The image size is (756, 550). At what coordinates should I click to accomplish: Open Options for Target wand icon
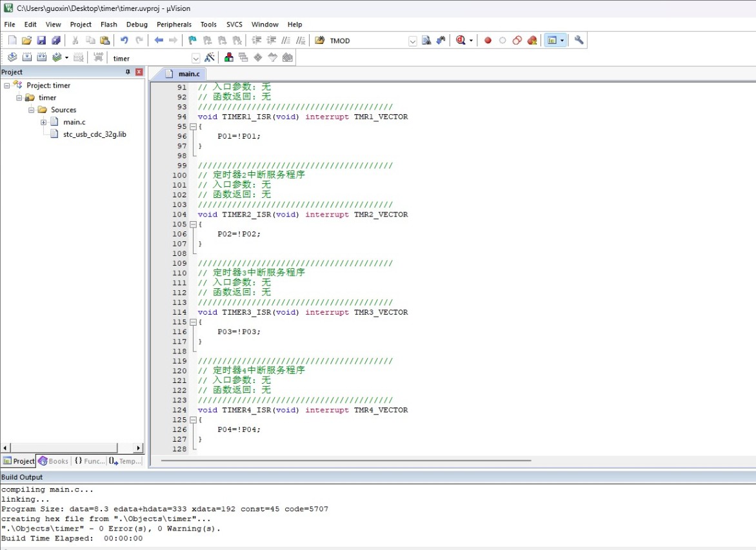pos(209,57)
